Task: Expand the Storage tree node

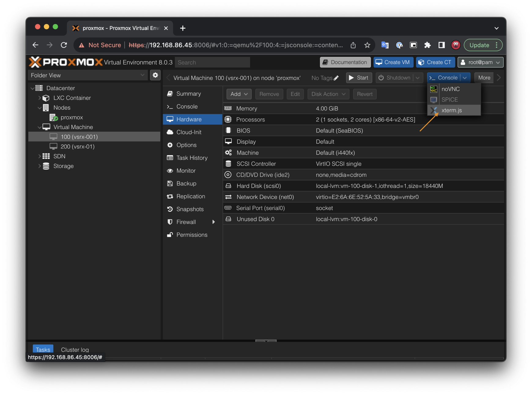Action: click(39, 166)
